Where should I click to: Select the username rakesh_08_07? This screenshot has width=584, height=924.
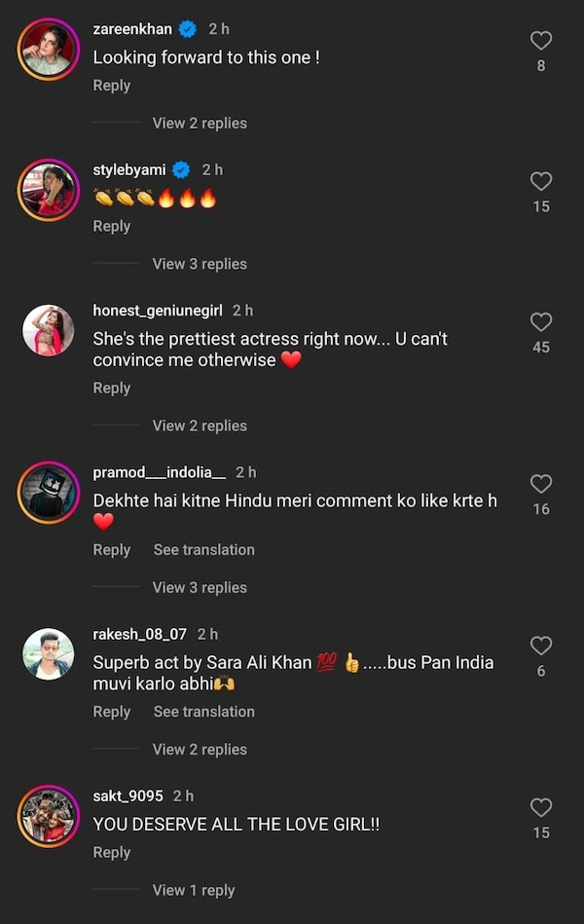point(139,633)
